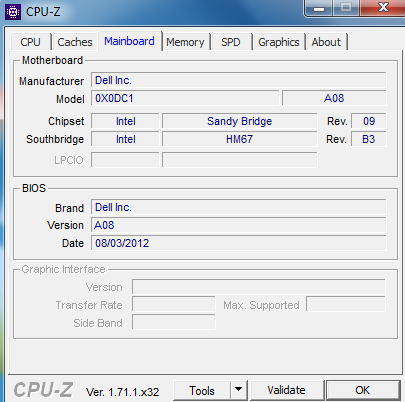Select the BIOS Version field A08
This screenshot has width=405, height=402.
pyautogui.click(x=239, y=225)
